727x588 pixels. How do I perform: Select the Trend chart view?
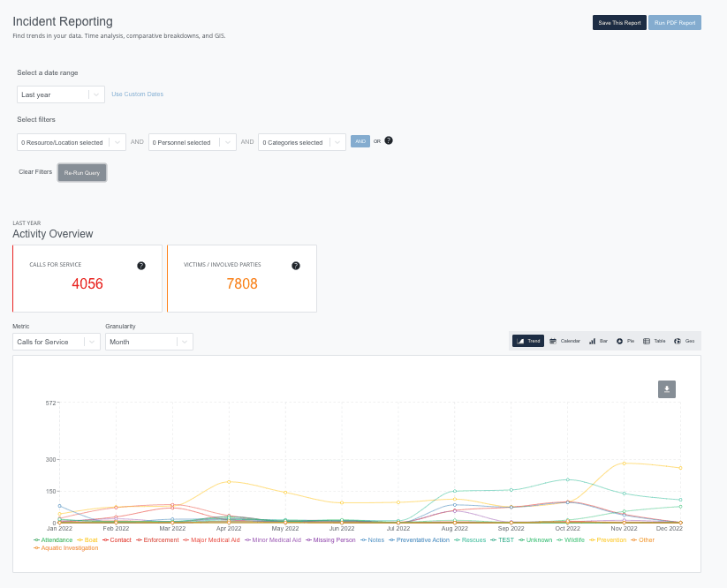(x=527, y=341)
